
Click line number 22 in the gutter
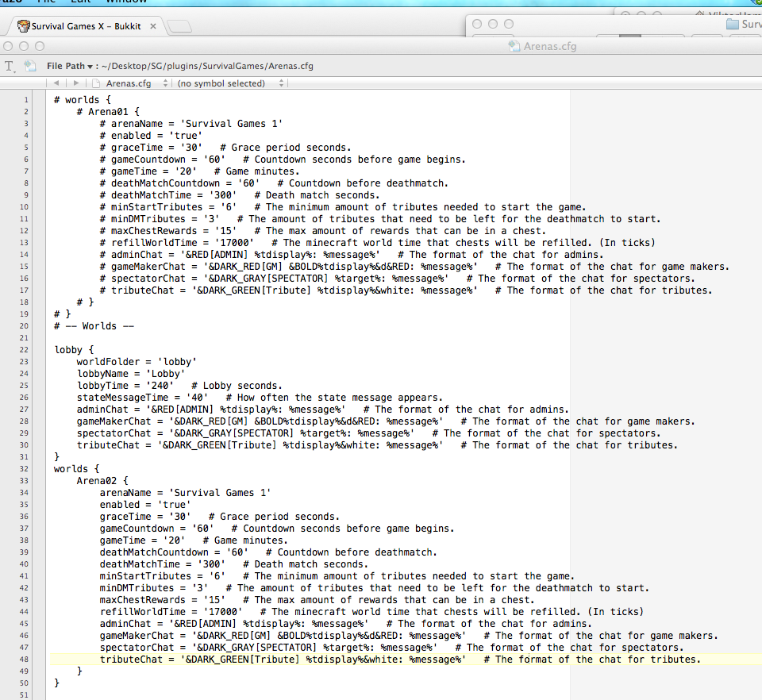coord(24,350)
